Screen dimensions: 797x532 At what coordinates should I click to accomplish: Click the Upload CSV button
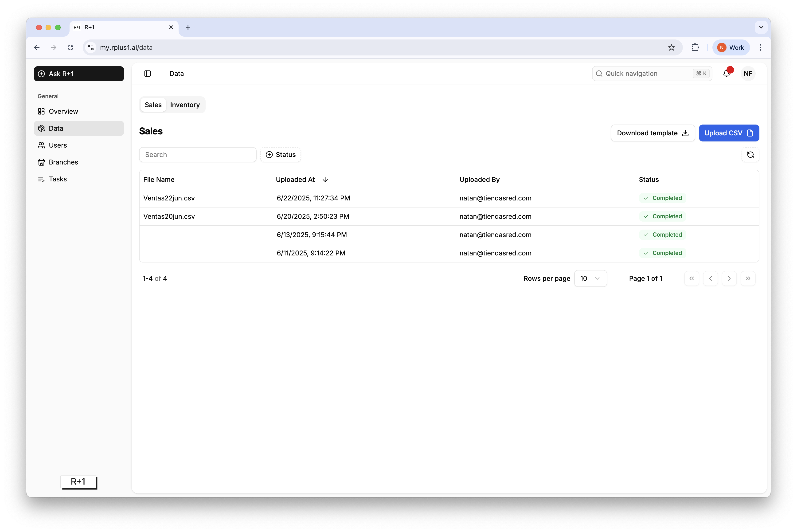(728, 133)
